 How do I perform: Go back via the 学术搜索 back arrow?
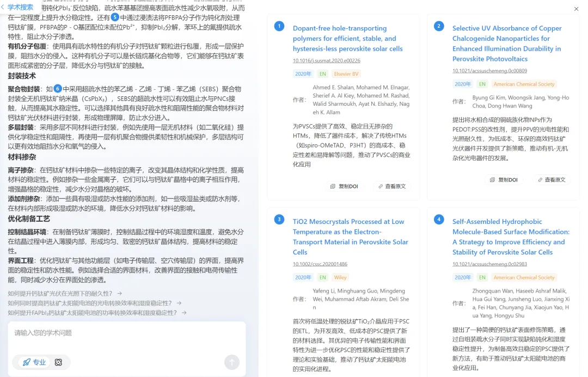(4, 7)
